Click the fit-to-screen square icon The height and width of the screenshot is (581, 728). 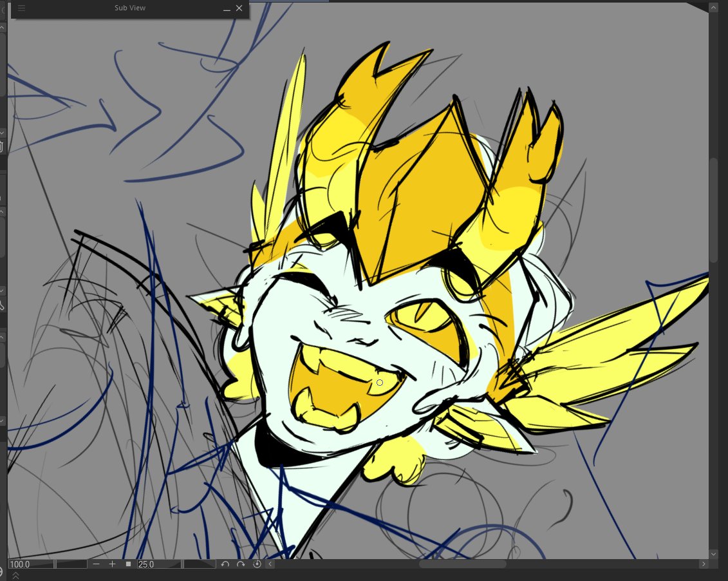coord(128,564)
